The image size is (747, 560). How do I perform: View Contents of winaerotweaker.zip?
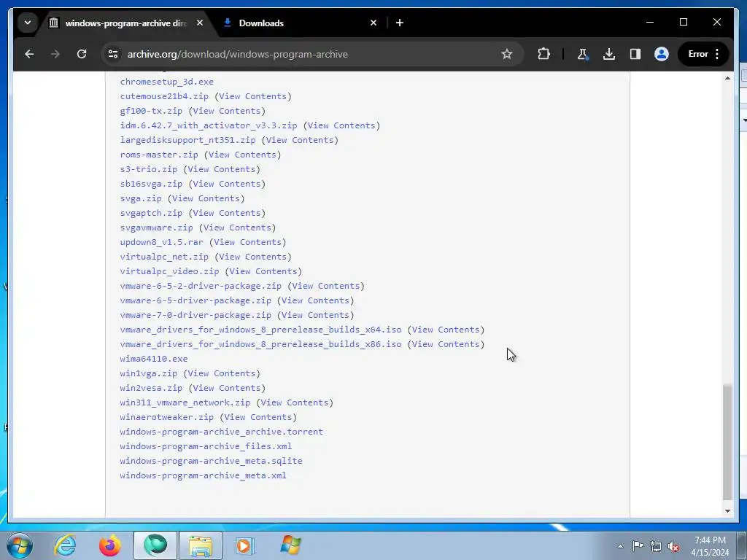point(258,417)
